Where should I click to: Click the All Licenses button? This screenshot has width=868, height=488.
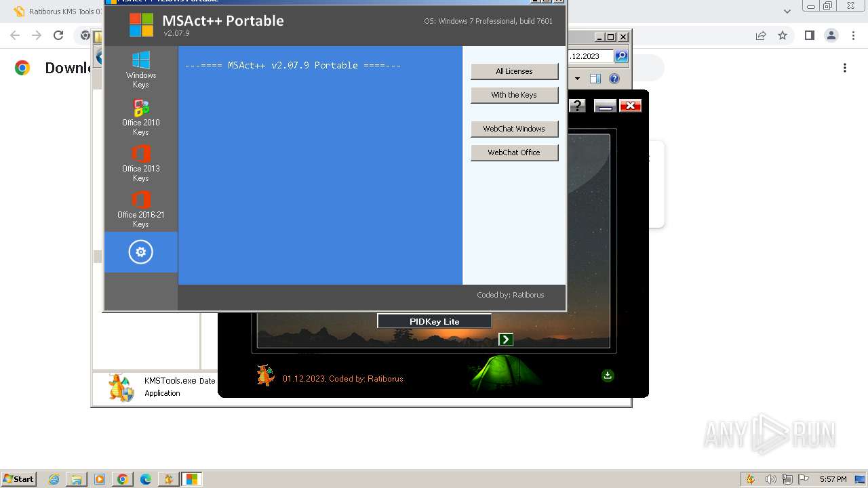tap(514, 71)
